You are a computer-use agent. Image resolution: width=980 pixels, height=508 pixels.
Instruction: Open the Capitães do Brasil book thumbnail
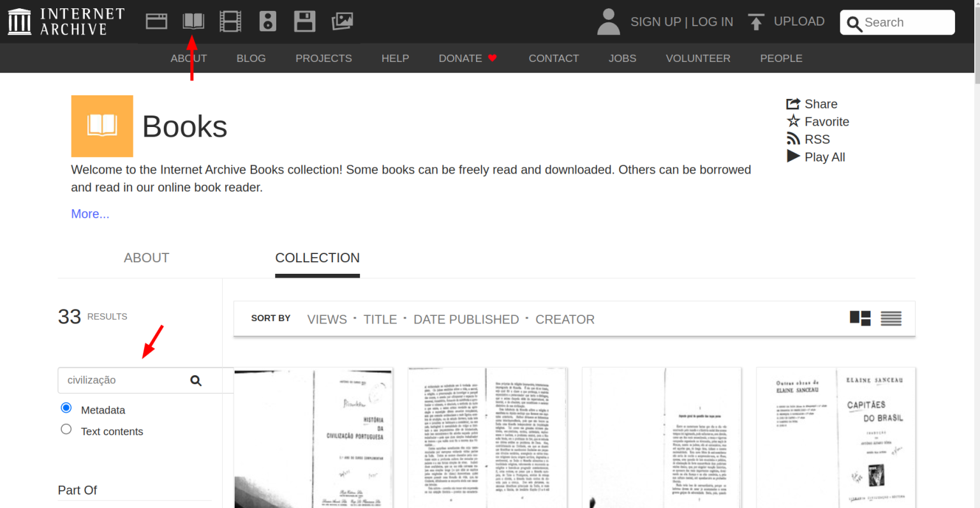click(836, 437)
